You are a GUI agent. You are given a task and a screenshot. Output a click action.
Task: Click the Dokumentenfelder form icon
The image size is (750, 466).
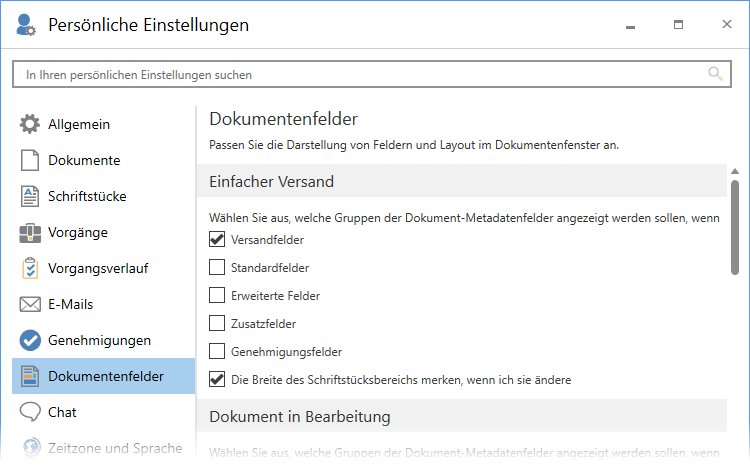(x=30, y=376)
